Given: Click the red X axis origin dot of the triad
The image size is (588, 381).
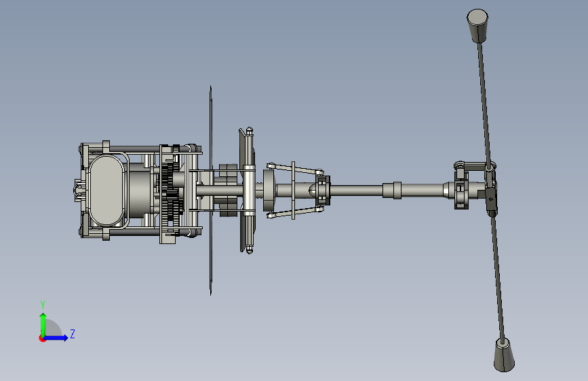Looking at the screenshot, I should point(41,338).
